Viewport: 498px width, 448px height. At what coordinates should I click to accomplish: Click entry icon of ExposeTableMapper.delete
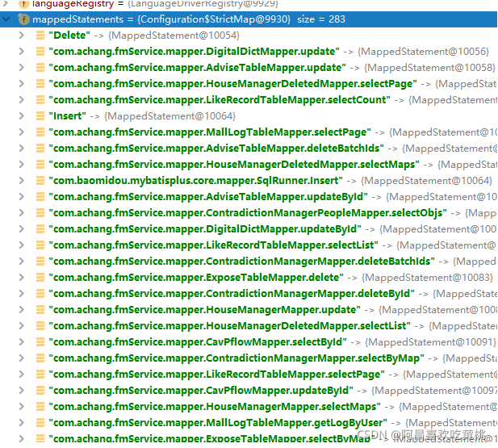pos(40,278)
